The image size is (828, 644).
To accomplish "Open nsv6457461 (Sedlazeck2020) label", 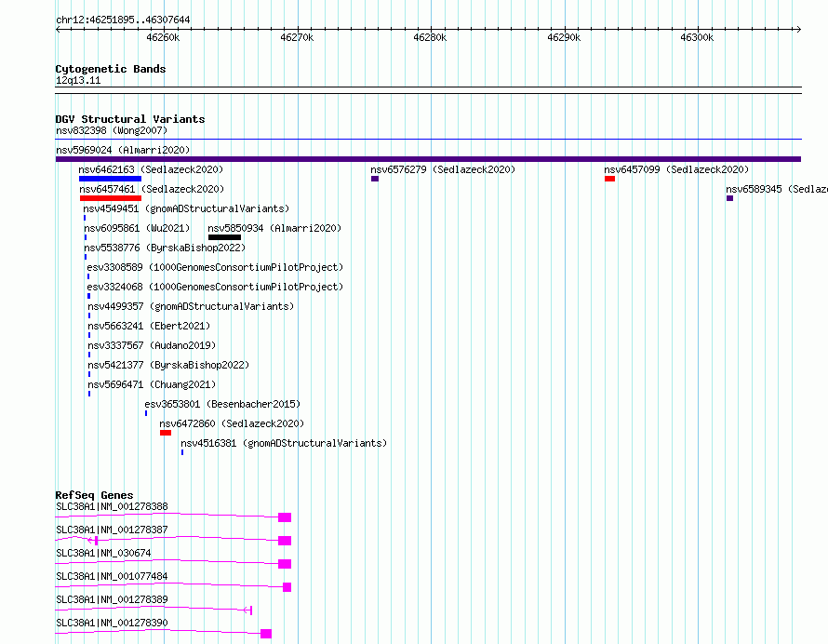I will pos(152,189).
